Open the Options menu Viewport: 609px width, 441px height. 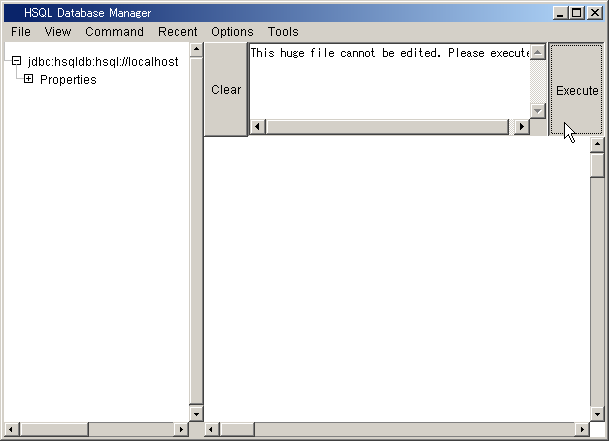(x=232, y=31)
